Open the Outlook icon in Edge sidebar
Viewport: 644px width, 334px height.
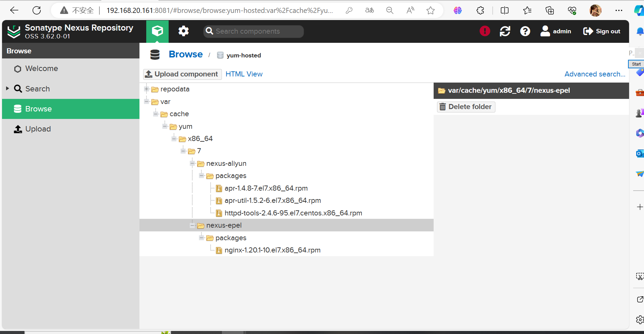click(640, 154)
